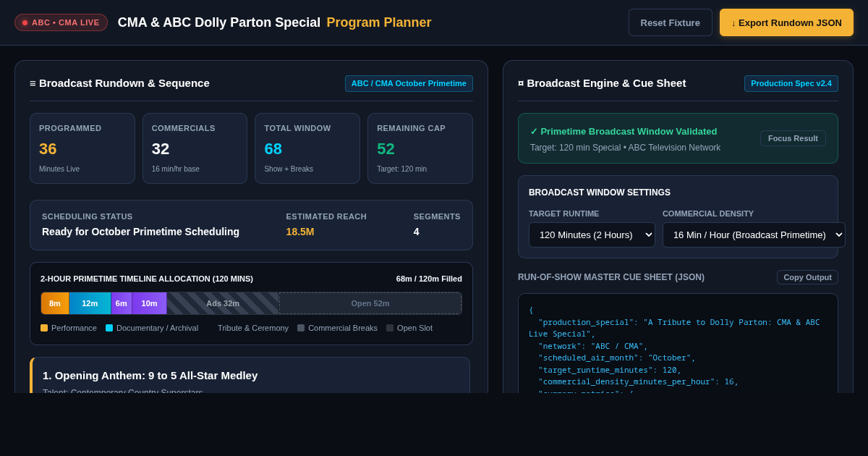868x456 pixels.
Task: Click inside the JSON cue sheet output
Action: pyautogui.click(x=678, y=344)
